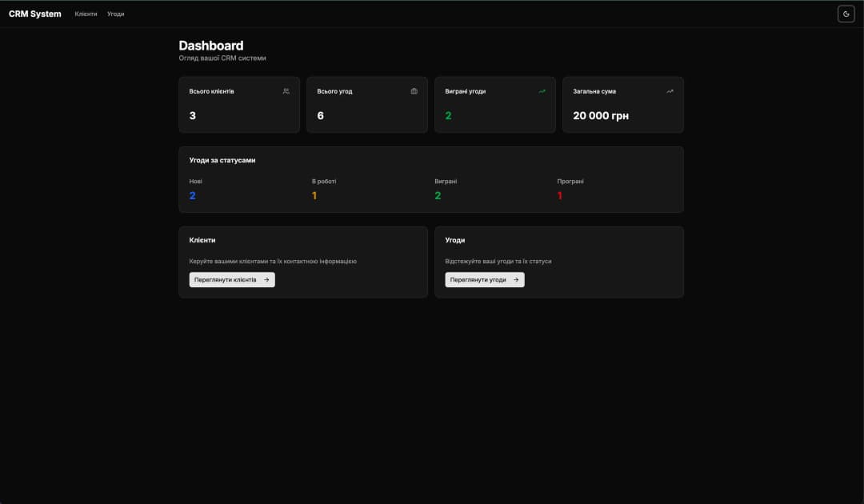Click the trend arrow icon in Загальна сума
This screenshot has height=504, width=864.
(670, 91)
